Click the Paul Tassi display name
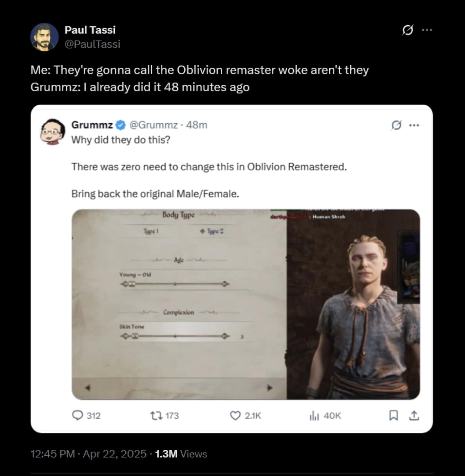 (90, 30)
